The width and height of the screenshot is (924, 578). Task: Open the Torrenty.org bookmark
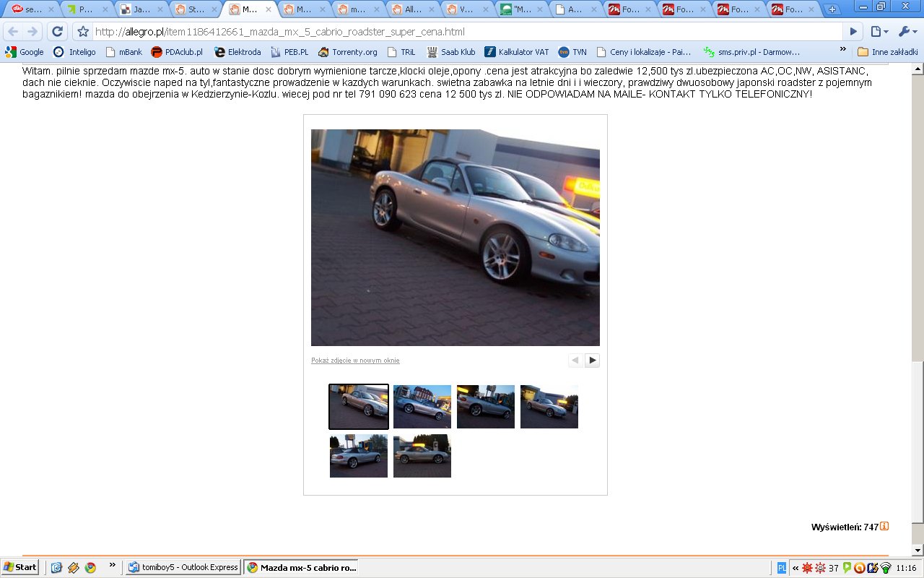tap(348, 52)
